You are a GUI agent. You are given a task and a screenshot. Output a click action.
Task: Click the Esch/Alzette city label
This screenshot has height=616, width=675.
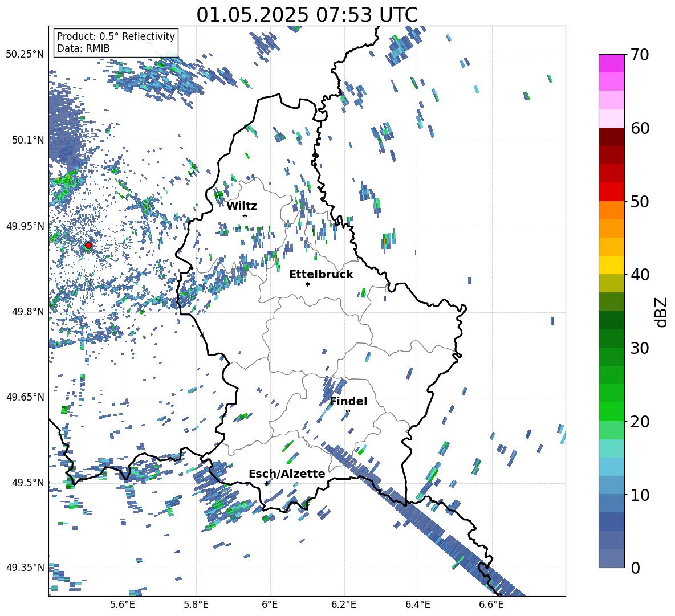287,474
